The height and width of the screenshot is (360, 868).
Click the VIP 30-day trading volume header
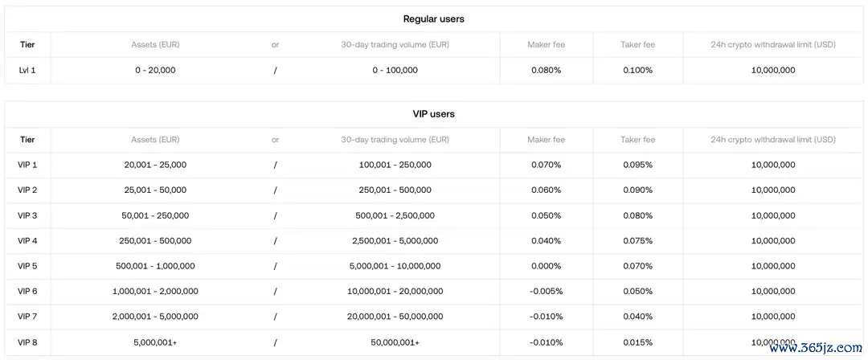[x=395, y=140]
